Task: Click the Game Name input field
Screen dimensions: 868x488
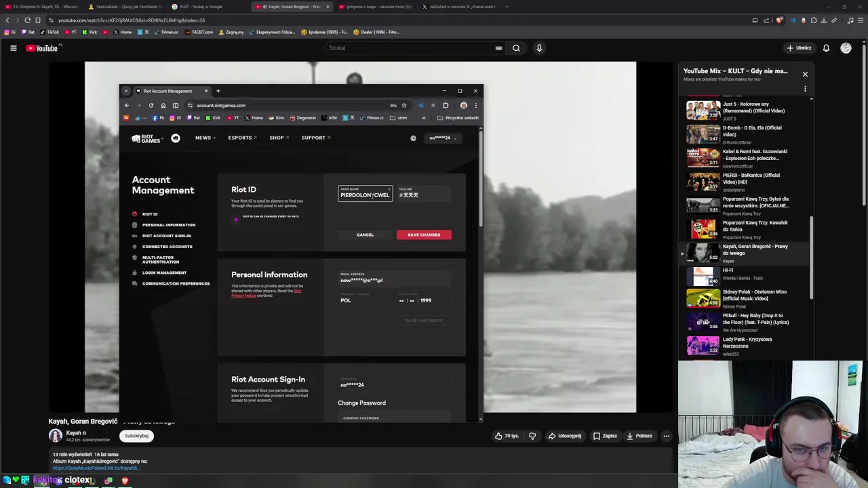Action: click(365, 194)
